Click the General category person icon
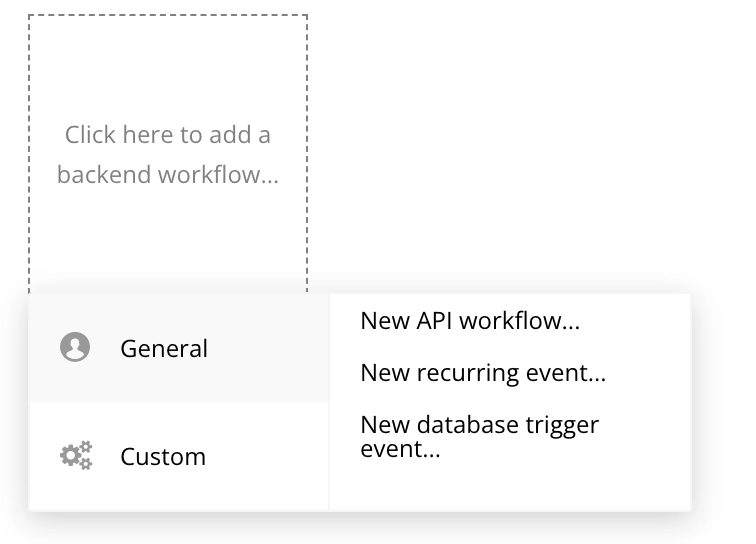 (75, 348)
